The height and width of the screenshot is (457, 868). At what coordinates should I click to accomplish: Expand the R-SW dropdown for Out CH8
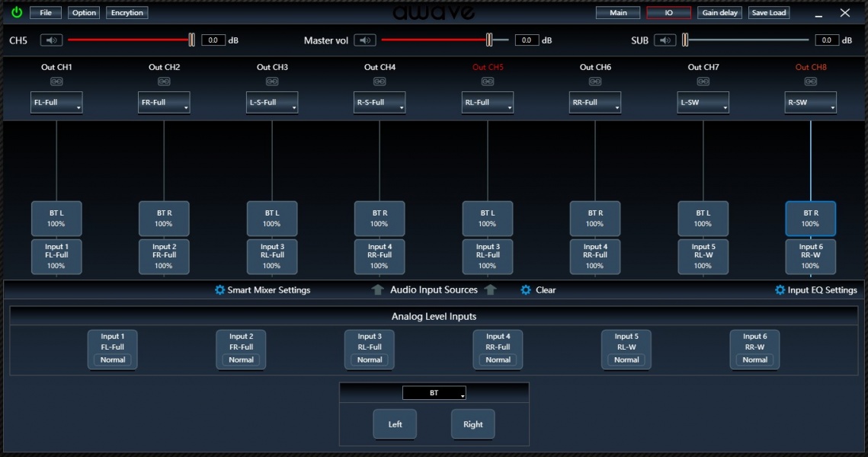point(810,103)
